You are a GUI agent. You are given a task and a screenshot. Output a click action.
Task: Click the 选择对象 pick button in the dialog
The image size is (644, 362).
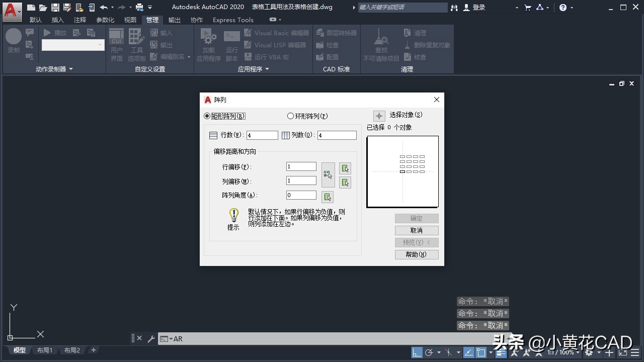click(x=379, y=115)
